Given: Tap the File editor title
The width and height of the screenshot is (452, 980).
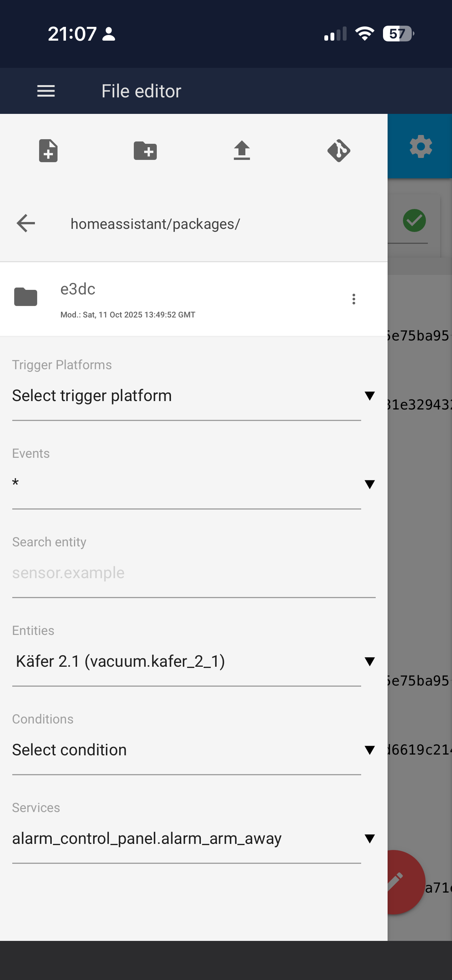Looking at the screenshot, I should [x=141, y=91].
